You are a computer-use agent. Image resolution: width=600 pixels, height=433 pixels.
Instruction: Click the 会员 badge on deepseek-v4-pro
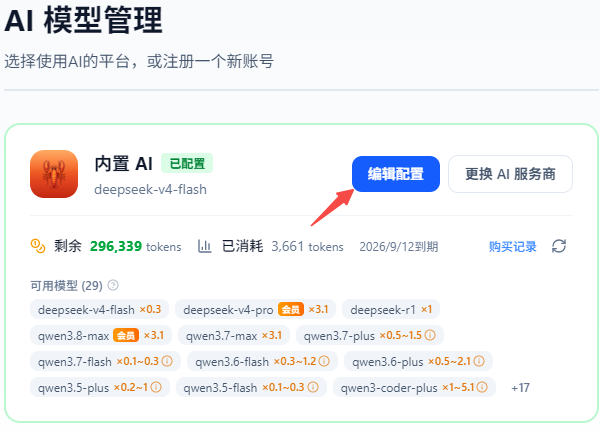pyautogui.click(x=291, y=309)
